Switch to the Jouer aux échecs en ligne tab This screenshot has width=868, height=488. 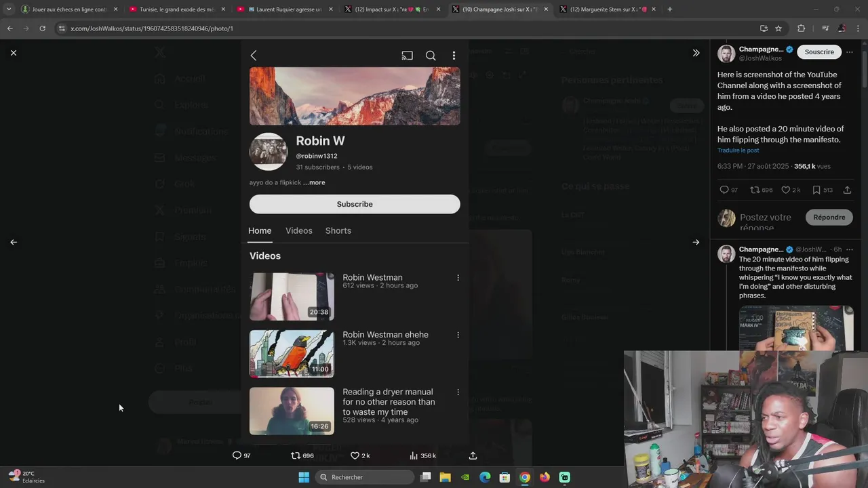click(x=69, y=9)
